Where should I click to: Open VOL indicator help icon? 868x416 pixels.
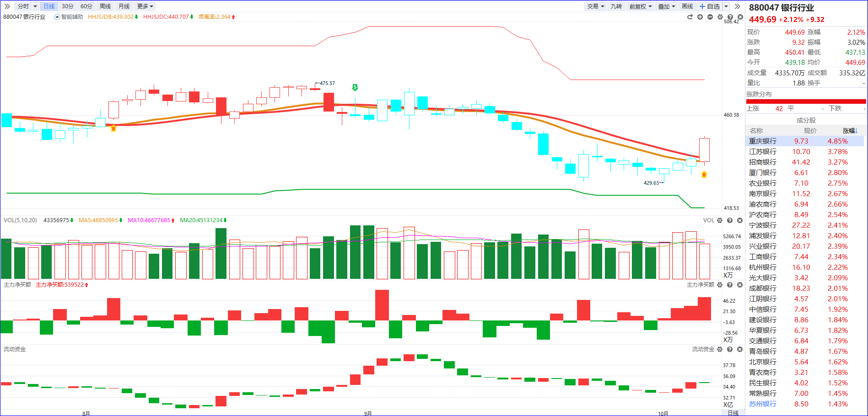(730, 220)
